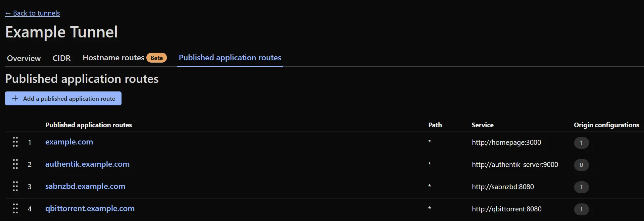This screenshot has height=221, width=644.
Task: Click the origin configurations badge on the qbittorrent row
Action: 582,209
